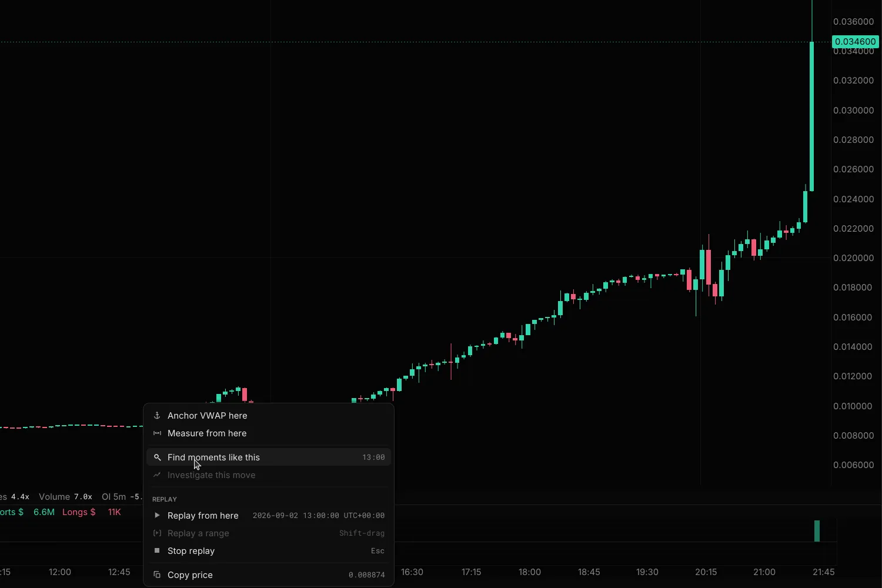Click the 21:00 time axis label
This screenshot has width=882, height=588.
pos(764,572)
